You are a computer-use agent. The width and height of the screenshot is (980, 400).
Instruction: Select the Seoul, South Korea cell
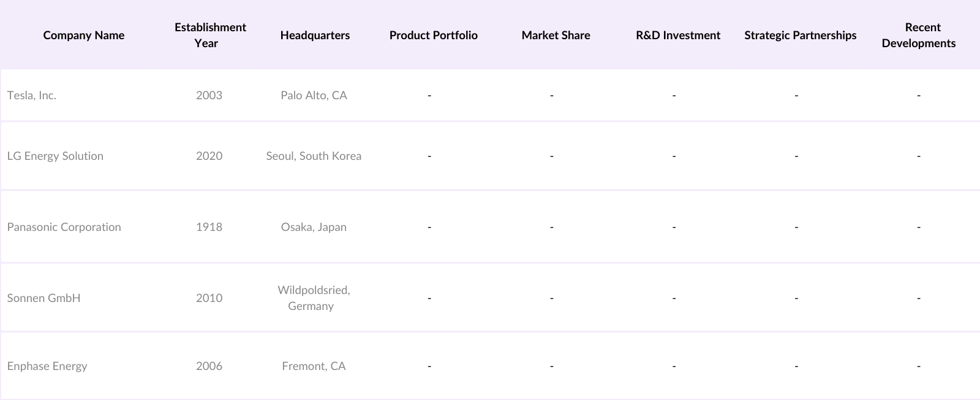coord(314,156)
